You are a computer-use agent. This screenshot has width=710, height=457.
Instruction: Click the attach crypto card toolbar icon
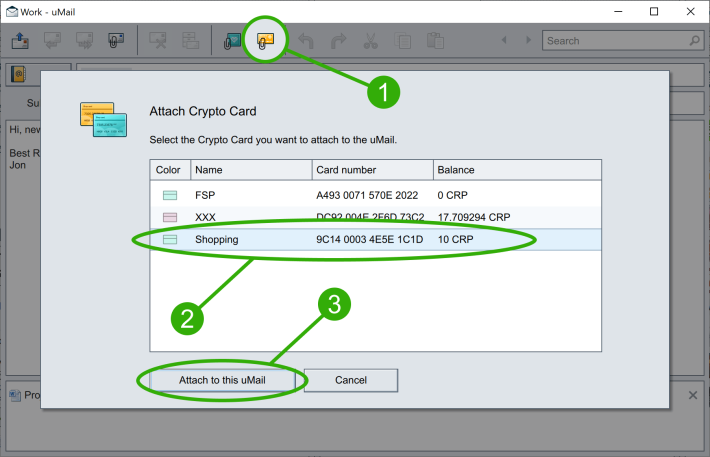point(265,41)
